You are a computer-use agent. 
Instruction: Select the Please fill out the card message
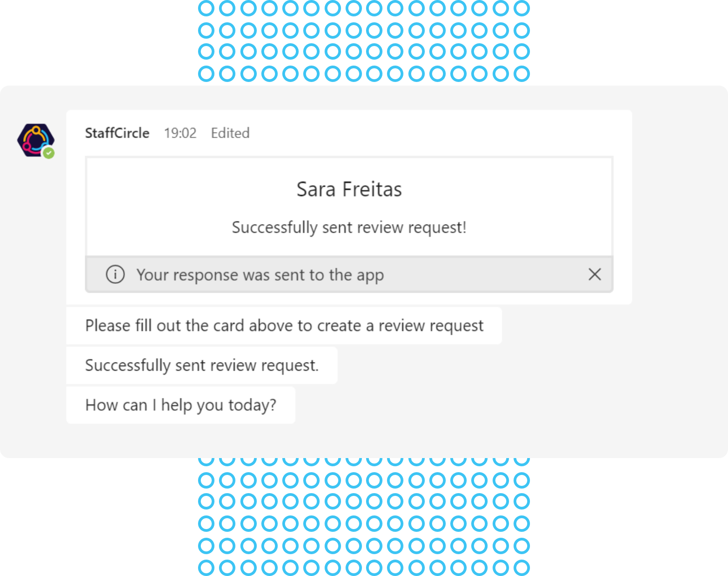[284, 326]
